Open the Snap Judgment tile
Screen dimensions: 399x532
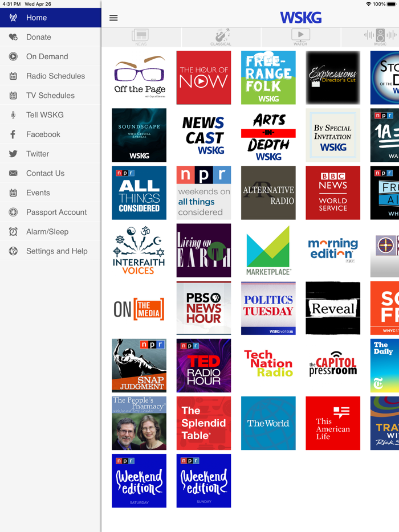pyautogui.click(x=139, y=366)
